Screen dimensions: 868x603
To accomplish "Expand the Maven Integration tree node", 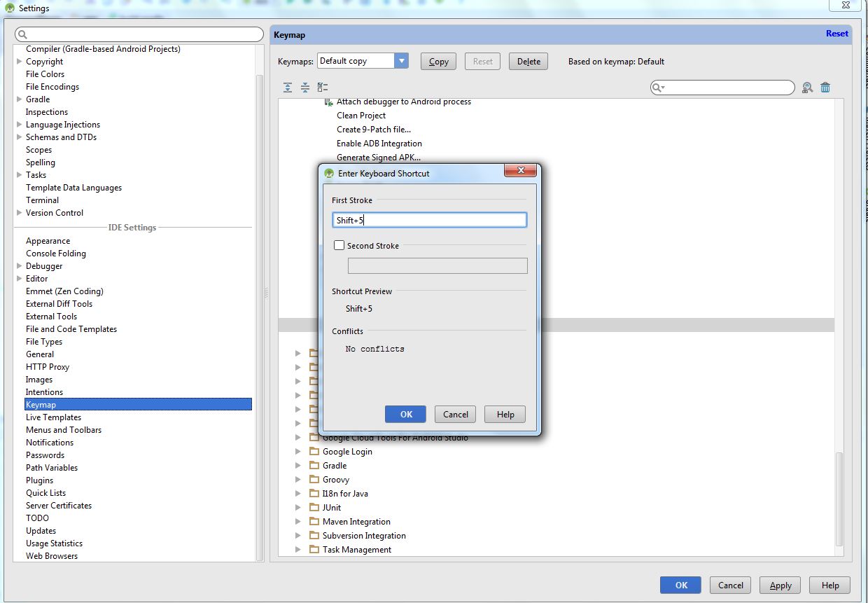I will (298, 521).
